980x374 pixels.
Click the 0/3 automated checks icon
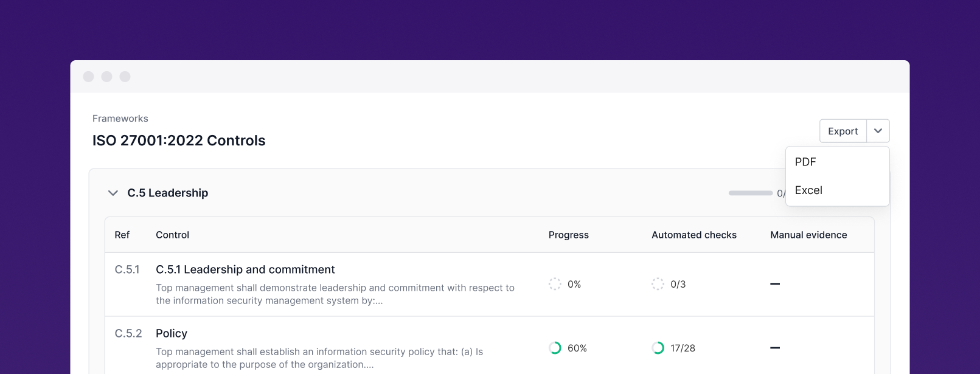(658, 284)
